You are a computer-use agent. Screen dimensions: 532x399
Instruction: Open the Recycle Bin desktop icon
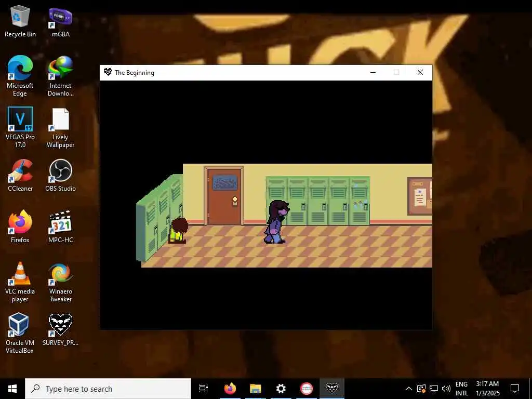click(20, 21)
